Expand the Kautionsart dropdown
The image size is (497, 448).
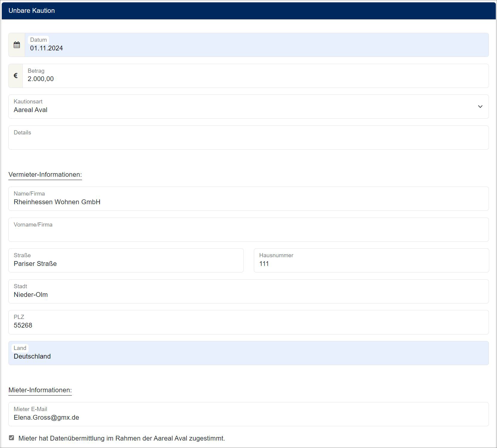click(x=480, y=107)
